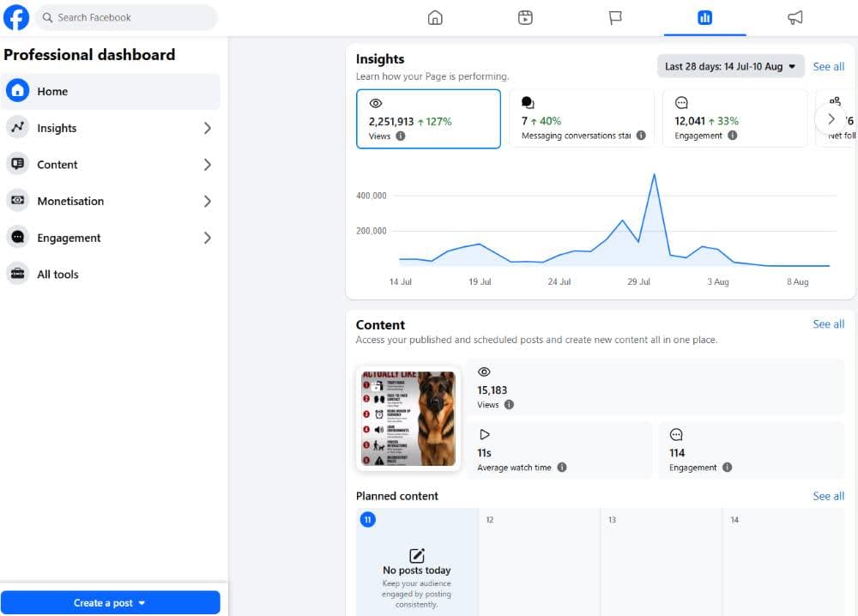Image resolution: width=858 pixels, height=616 pixels.
Task: Select the 12,041 Engagement metric card
Action: click(735, 118)
